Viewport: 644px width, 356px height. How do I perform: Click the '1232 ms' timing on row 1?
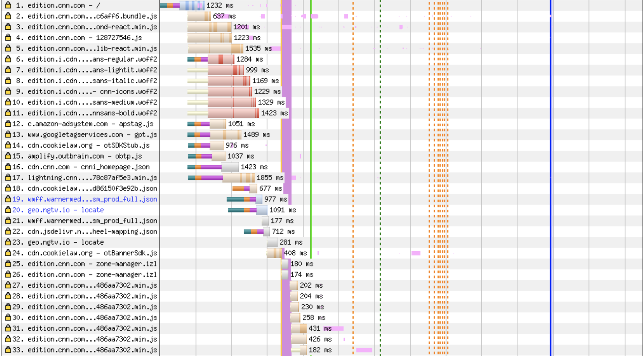(220, 5)
